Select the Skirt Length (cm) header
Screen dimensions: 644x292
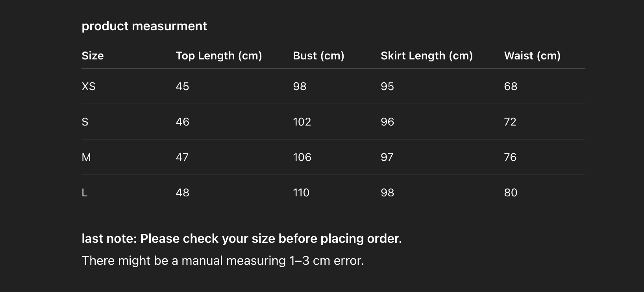(x=426, y=55)
